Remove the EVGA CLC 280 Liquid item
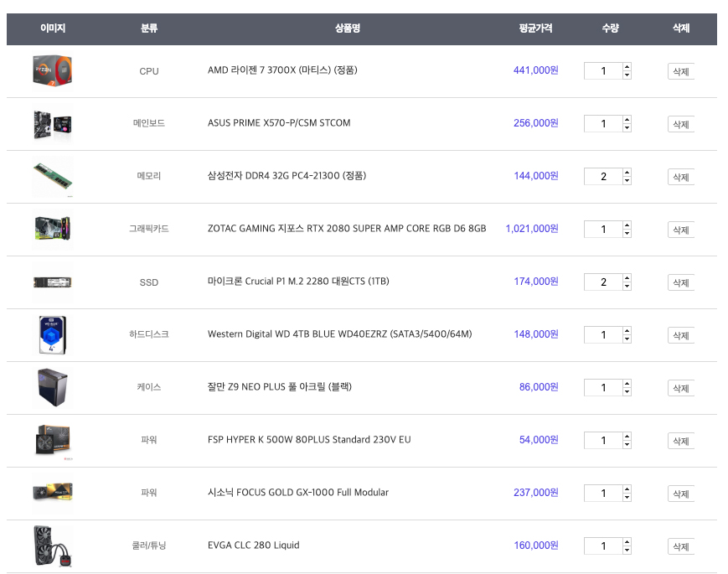Viewport: 728px width, 574px height. [680, 546]
